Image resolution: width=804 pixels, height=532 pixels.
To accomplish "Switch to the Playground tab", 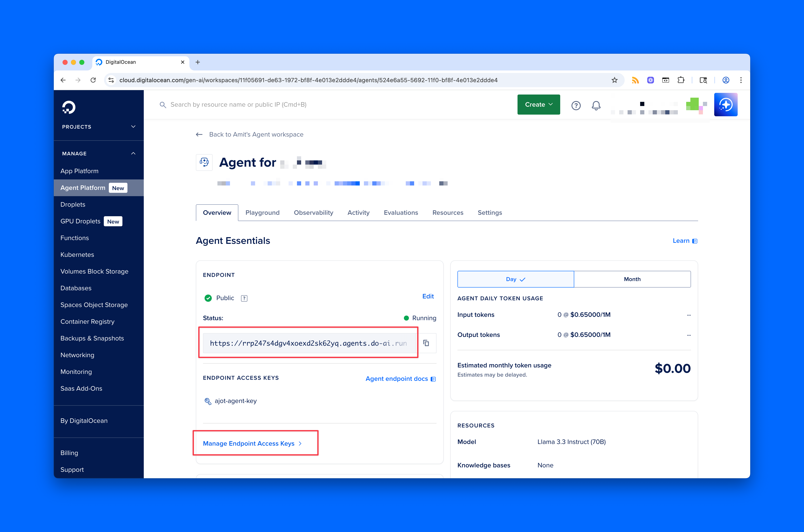I will (262, 212).
